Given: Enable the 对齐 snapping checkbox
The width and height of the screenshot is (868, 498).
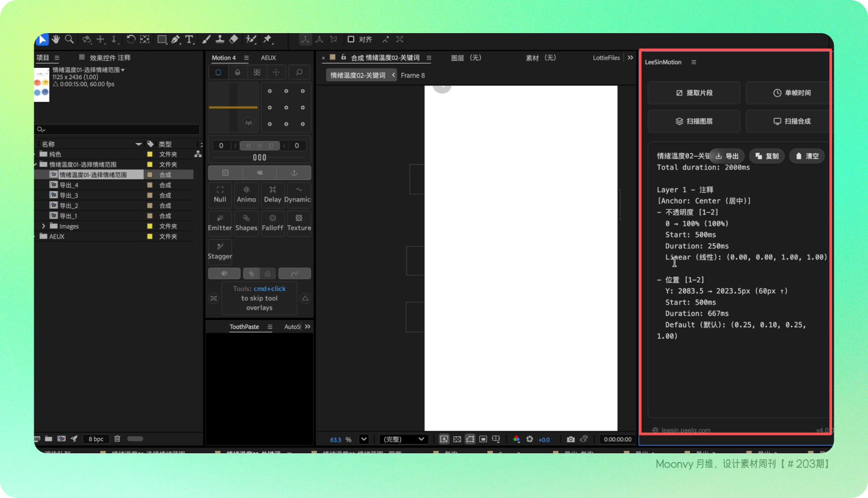Looking at the screenshot, I should [x=351, y=39].
